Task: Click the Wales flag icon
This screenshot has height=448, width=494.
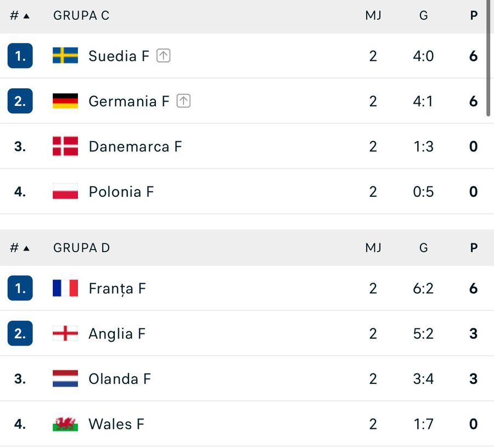Action: pos(64,424)
